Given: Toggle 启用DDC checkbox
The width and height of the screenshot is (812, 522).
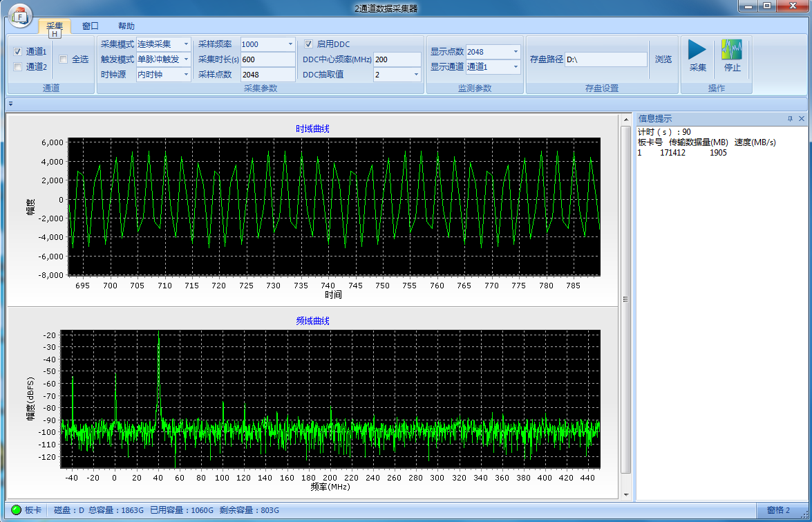Looking at the screenshot, I should pyautogui.click(x=309, y=44).
